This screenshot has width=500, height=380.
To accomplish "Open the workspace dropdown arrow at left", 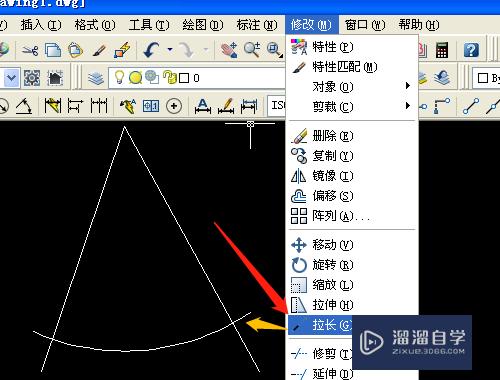I will 11,78.
